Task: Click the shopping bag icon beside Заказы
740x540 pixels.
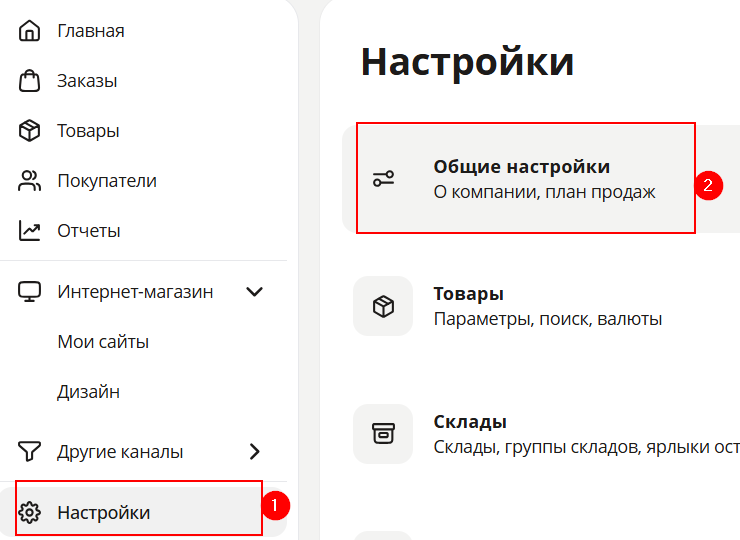Action: click(29, 81)
